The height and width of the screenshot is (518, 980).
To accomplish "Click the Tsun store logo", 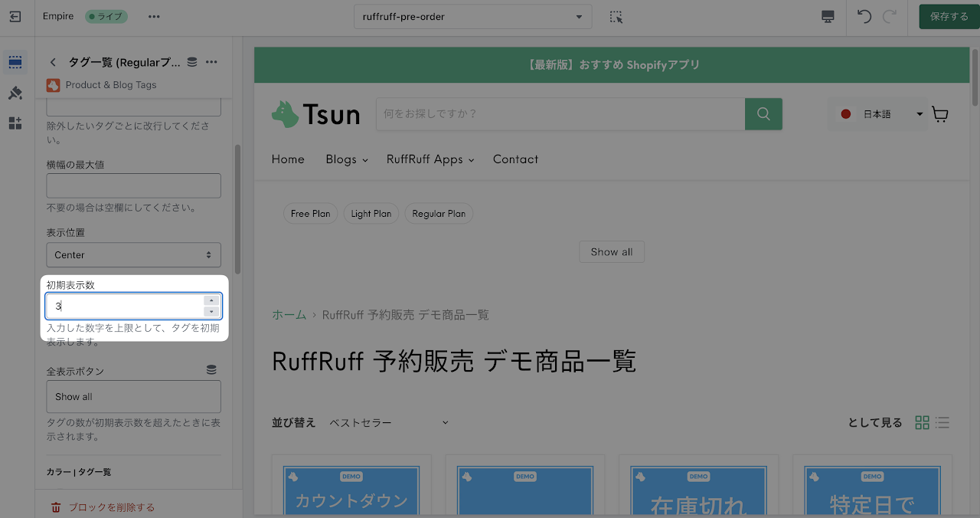I will click(x=315, y=114).
